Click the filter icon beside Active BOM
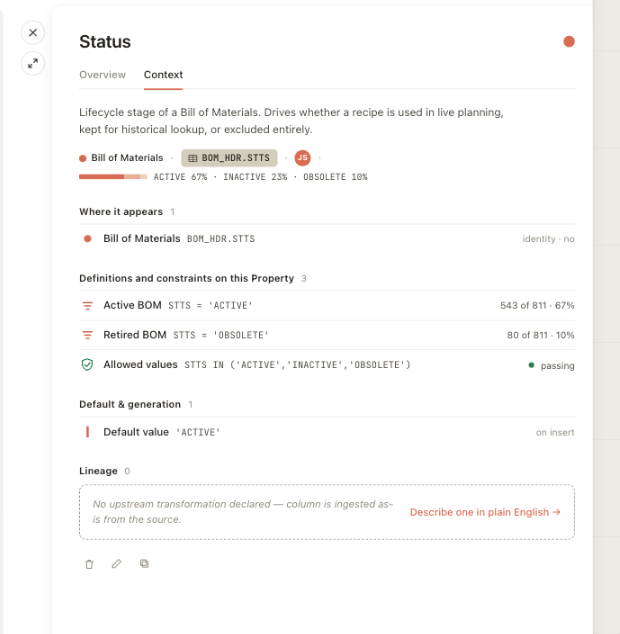The image size is (620, 634). (x=87, y=306)
